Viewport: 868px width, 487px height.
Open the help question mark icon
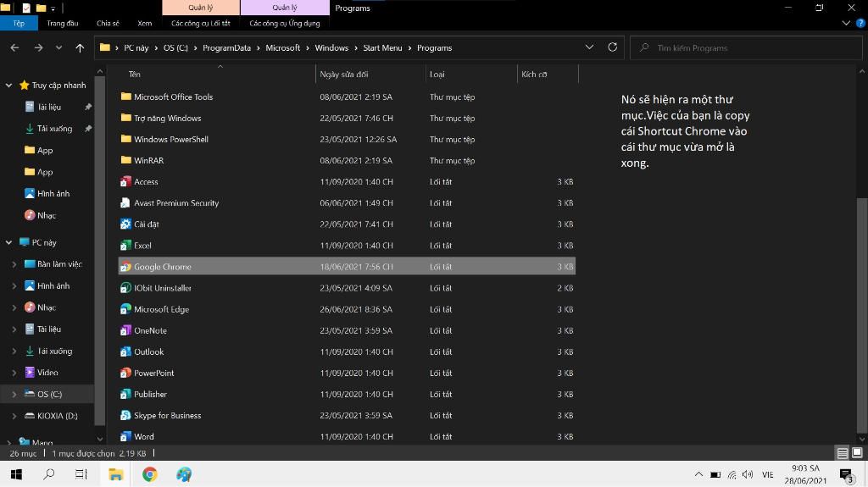(x=861, y=23)
